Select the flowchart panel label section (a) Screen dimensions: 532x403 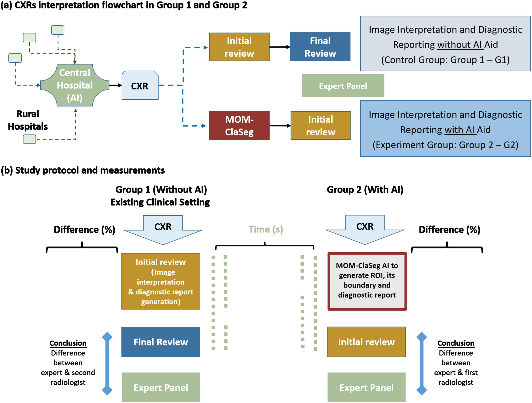coord(8,6)
